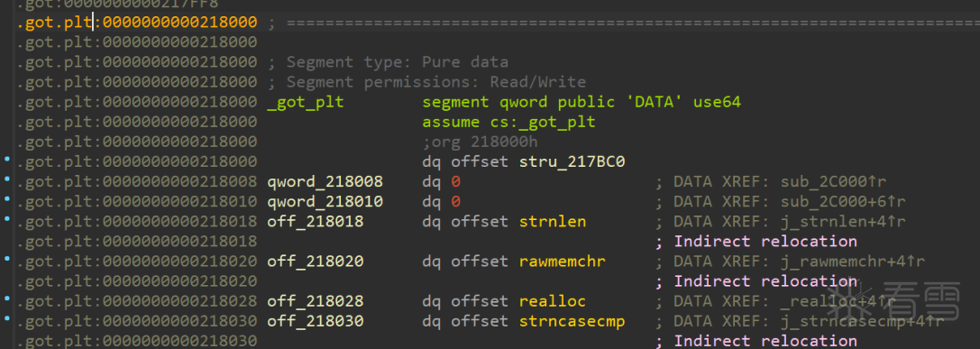The image size is (980, 349).
Task: Click the off_218020 label name
Action: coord(316,262)
